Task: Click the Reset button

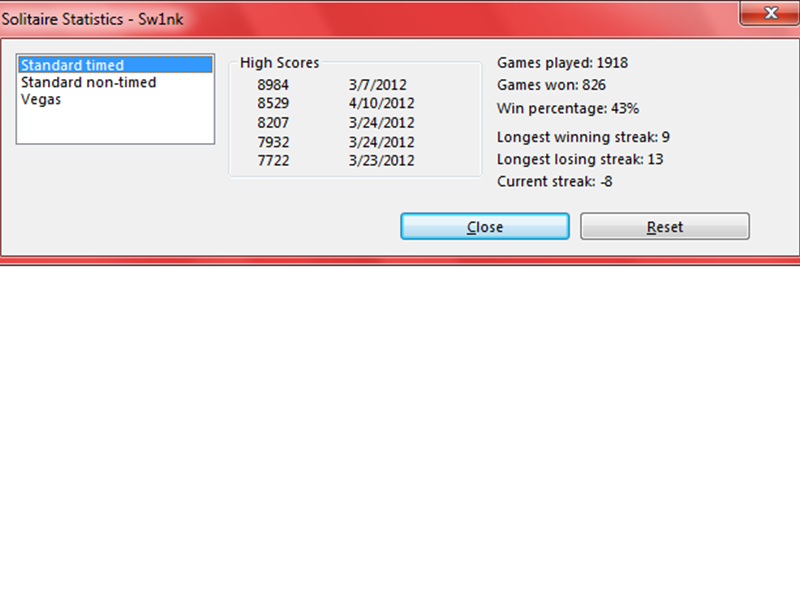Action: 664,226
